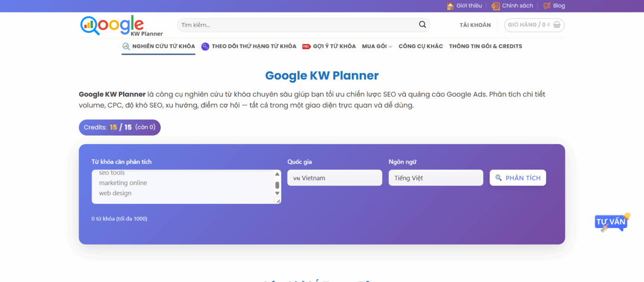Expand the MUA GÓI dropdown menu
The image size is (644, 282).
pos(377,46)
